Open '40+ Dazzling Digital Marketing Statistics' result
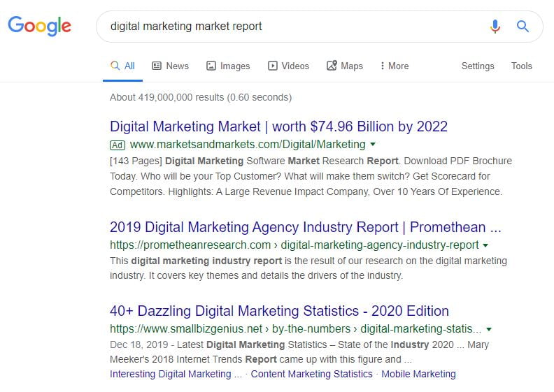 [x=279, y=311]
